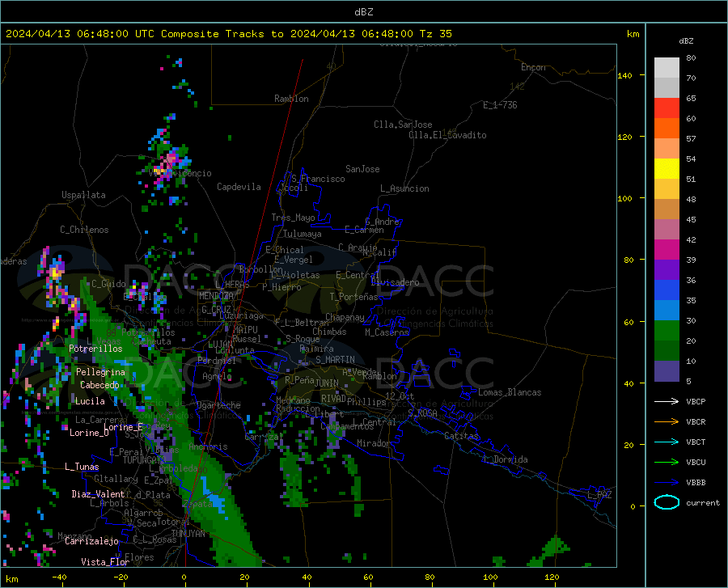
Task: Click the Ramblon label near top
Action: tap(291, 99)
